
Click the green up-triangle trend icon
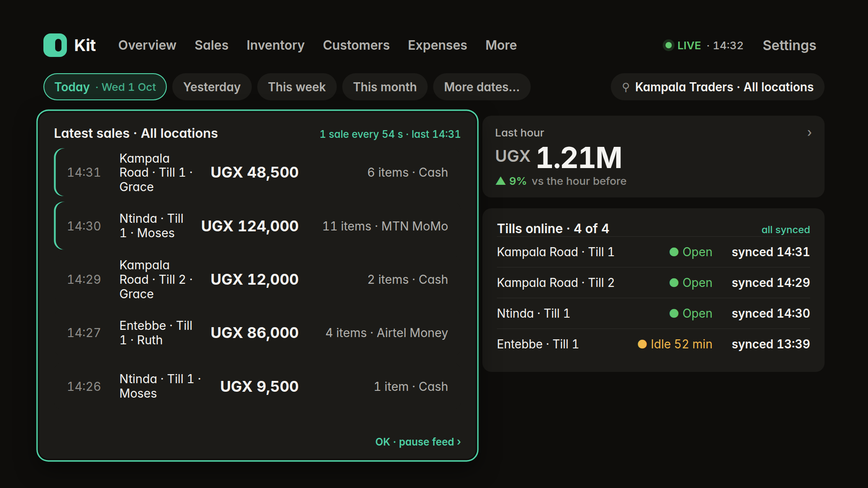[x=500, y=181]
